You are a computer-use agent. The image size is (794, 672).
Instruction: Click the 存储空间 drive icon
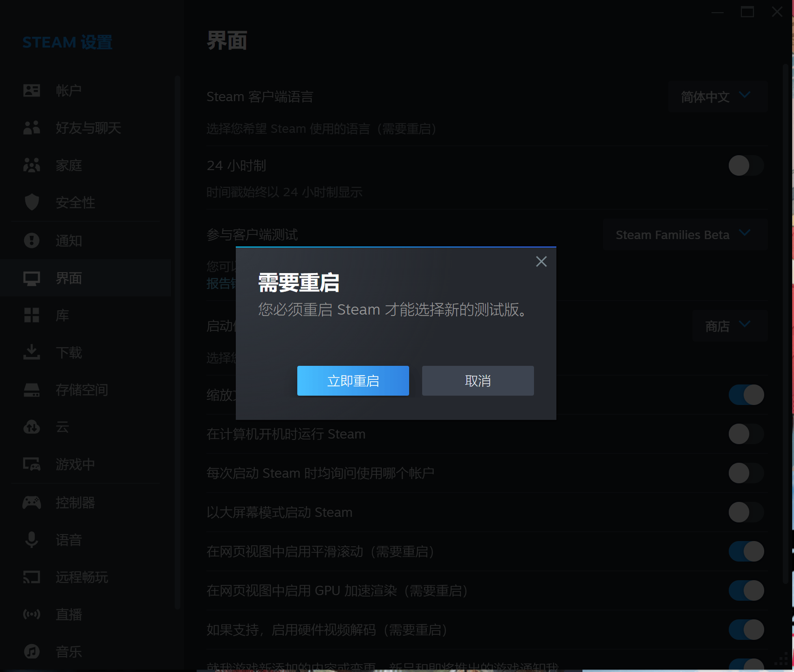point(32,390)
